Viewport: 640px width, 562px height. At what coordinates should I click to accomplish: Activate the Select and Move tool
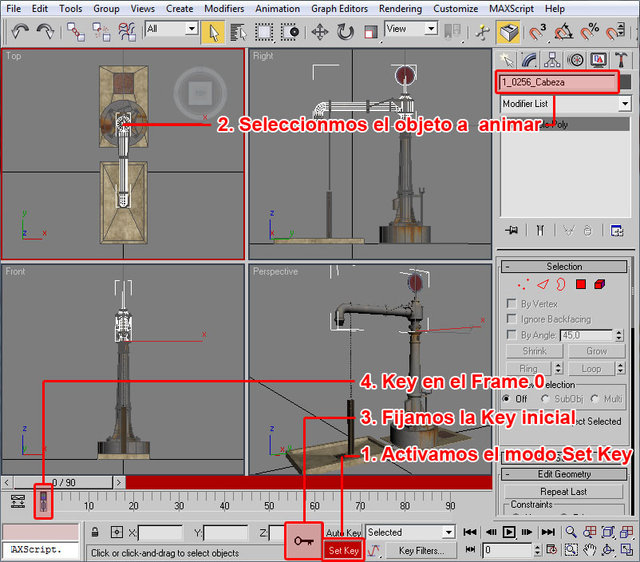(x=320, y=32)
